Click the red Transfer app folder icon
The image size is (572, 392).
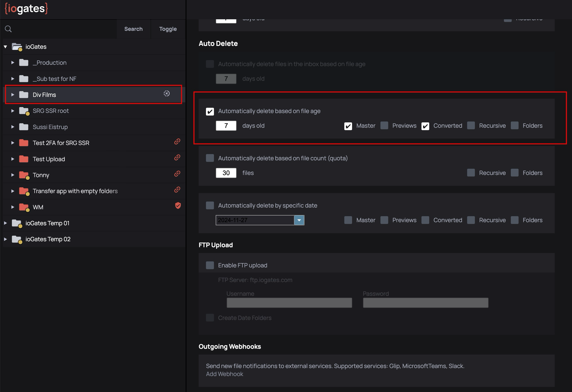(24, 191)
